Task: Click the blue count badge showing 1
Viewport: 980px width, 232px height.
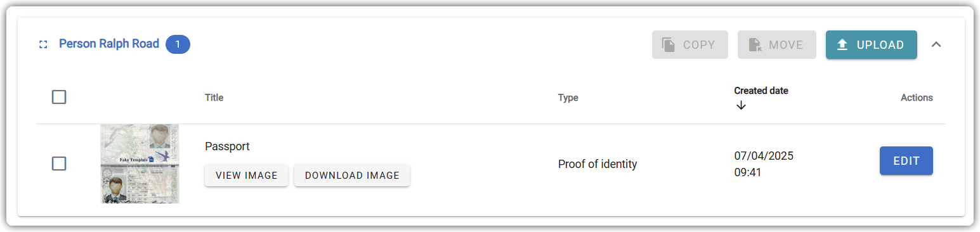Action: click(178, 44)
